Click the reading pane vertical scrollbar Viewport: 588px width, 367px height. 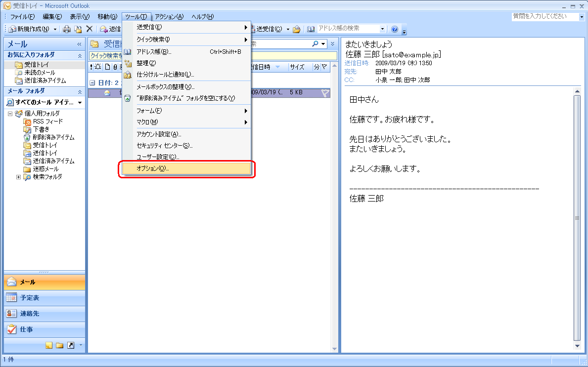pos(577,217)
